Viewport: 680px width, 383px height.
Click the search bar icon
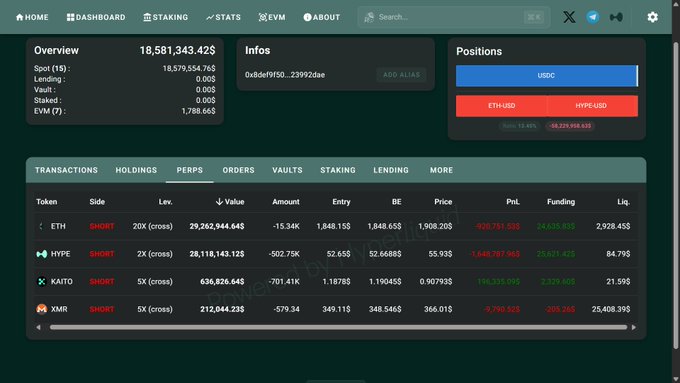pos(369,17)
